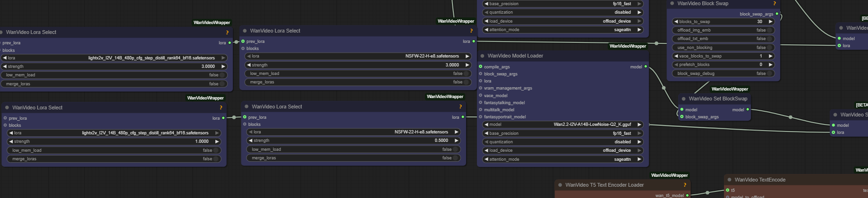Open the Wan2.2-I2V-A14B-LowNoise-Q2_K.gguf model dropdown

(x=563, y=124)
